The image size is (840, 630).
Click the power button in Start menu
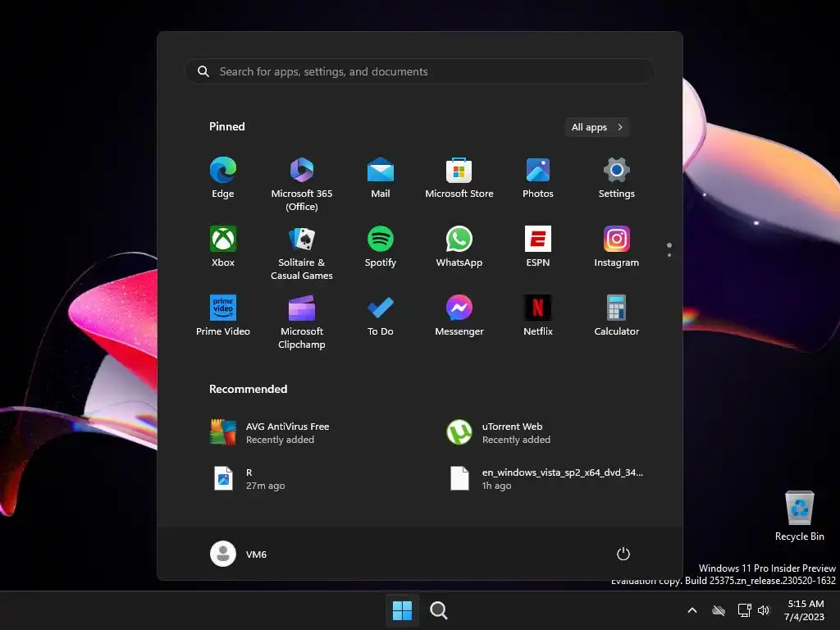(623, 554)
